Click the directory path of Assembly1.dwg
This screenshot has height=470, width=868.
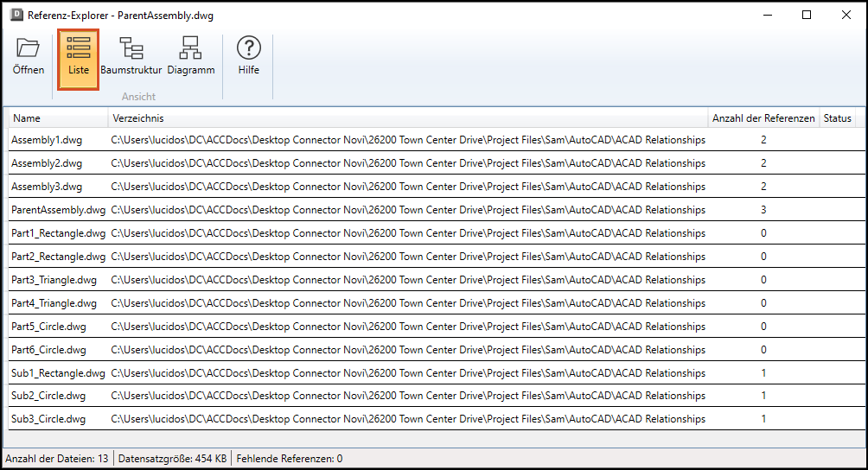coord(408,140)
